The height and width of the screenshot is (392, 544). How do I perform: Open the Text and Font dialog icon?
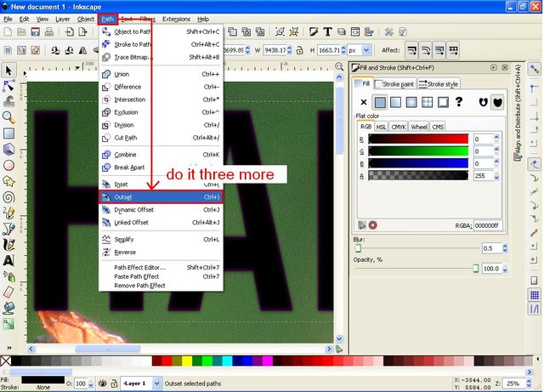pyautogui.click(x=327, y=32)
